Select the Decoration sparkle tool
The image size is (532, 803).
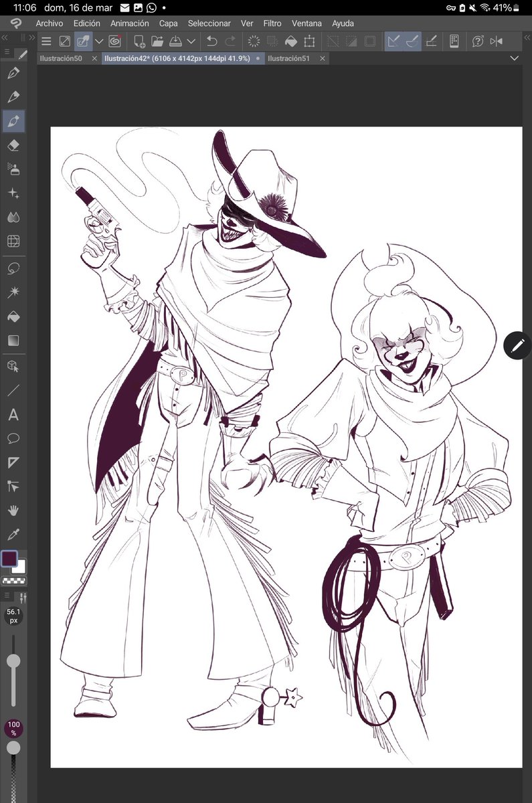[x=13, y=193]
